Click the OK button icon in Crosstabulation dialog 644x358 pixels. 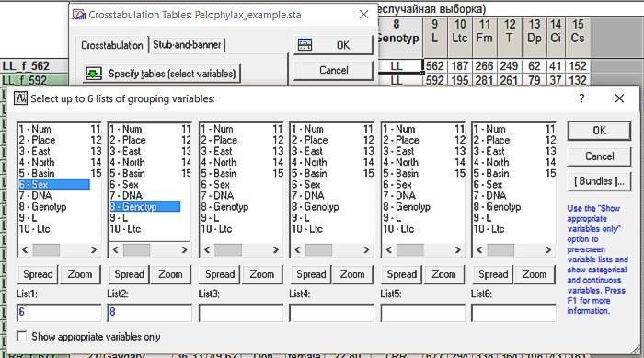pyautogui.click(x=305, y=45)
